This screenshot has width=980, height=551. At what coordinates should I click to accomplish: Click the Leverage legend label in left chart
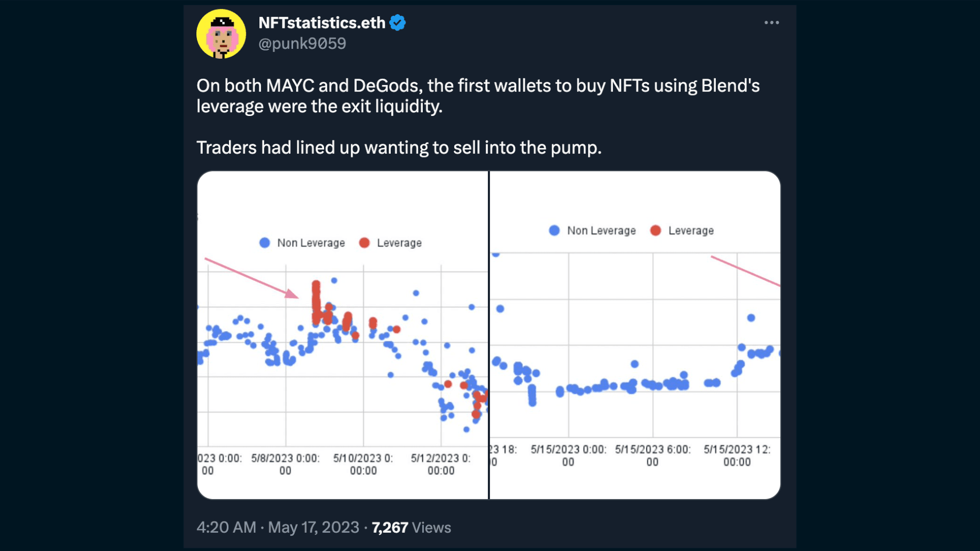click(399, 243)
